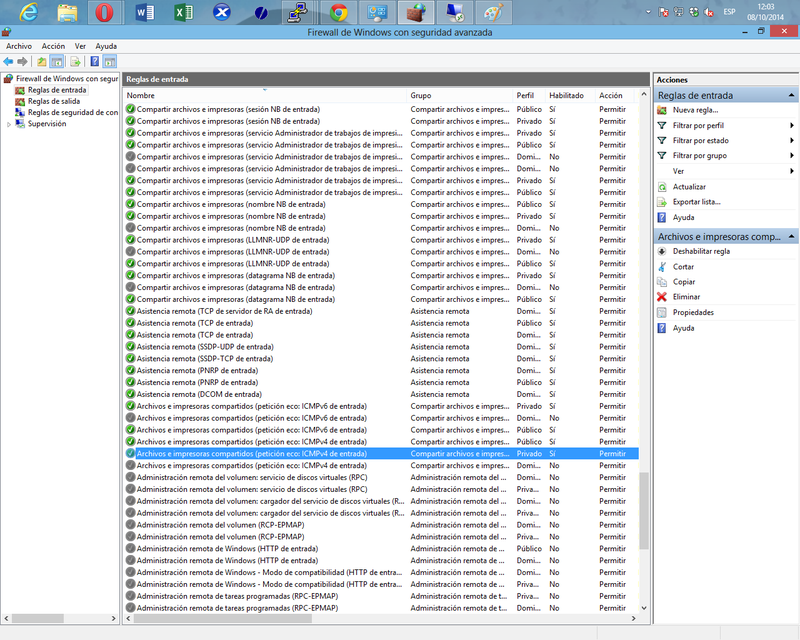This screenshot has width=800, height=640.
Task: Open the Archivo menu
Action: 19,46
